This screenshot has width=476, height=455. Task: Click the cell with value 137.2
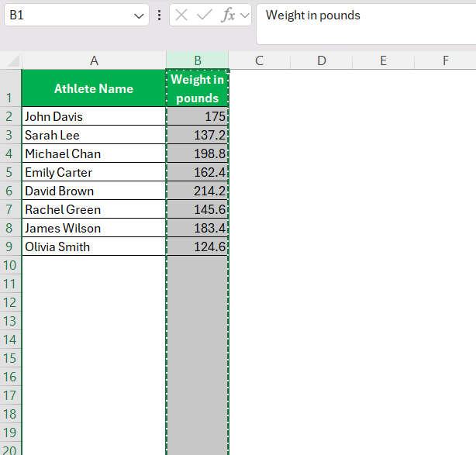198,135
